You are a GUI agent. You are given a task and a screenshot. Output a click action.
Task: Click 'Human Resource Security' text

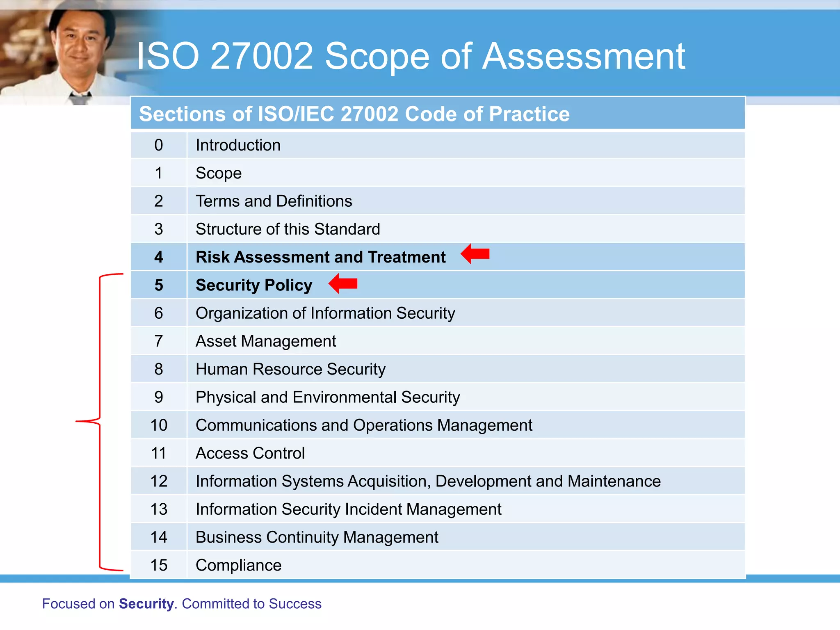290,369
